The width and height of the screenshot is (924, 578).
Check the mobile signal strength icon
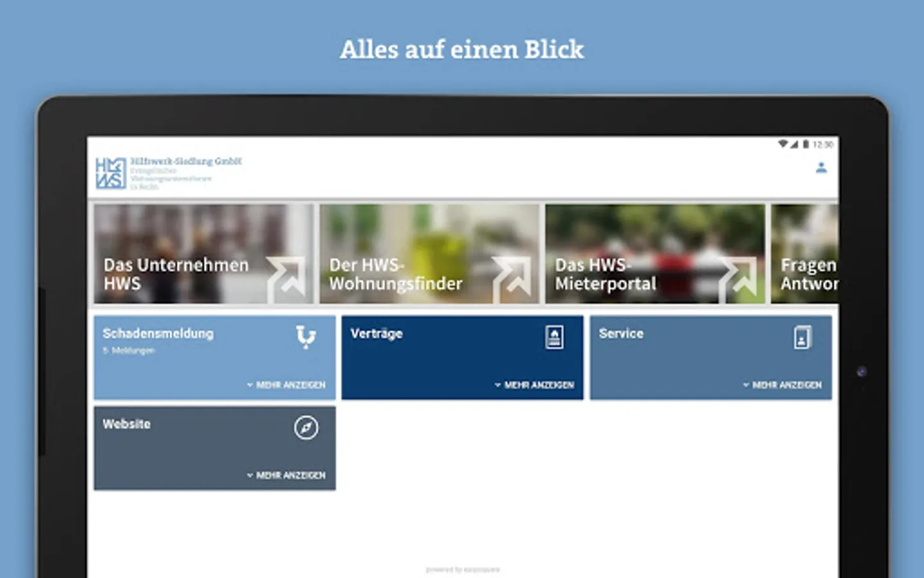(794, 144)
